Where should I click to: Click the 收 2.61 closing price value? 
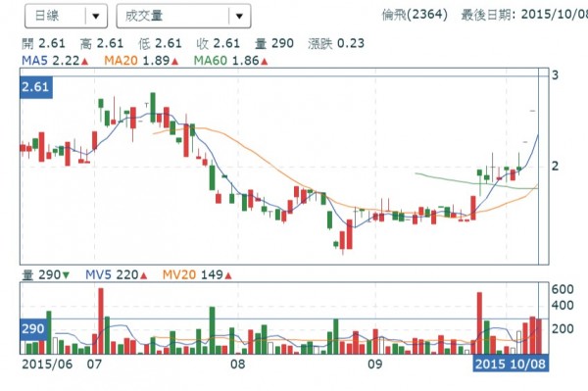click(219, 43)
